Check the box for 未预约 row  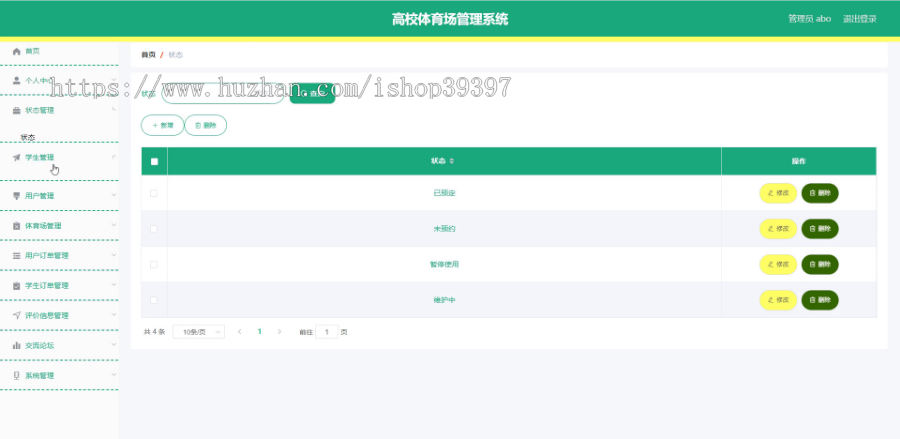click(x=154, y=229)
